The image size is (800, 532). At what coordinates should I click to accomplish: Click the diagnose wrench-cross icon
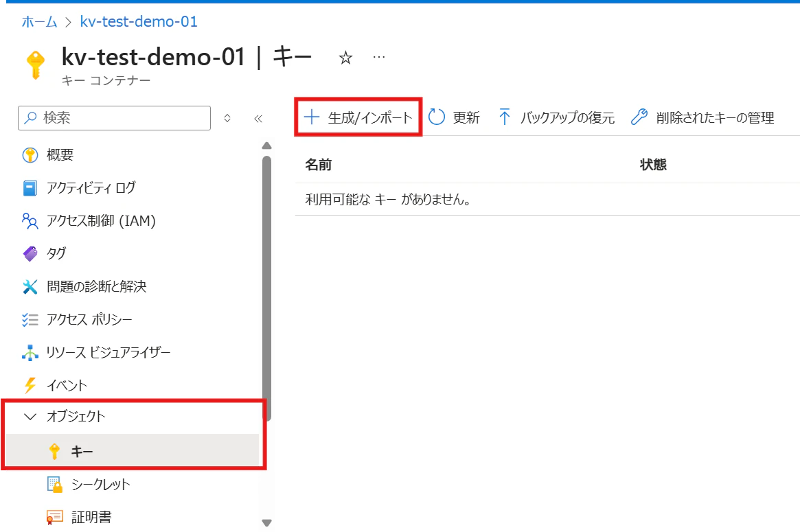30,287
